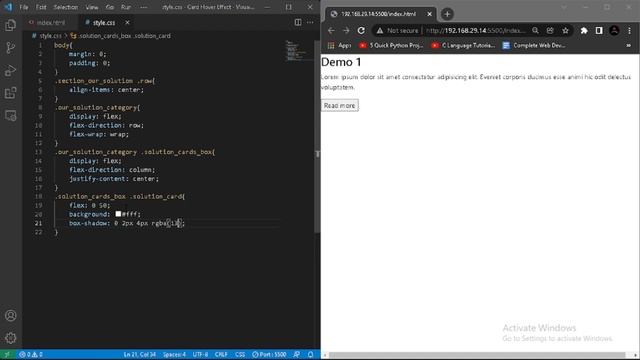This screenshot has width=640, height=360.
Task: Open the remote window indicator in status bar
Action: click(7, 354)
